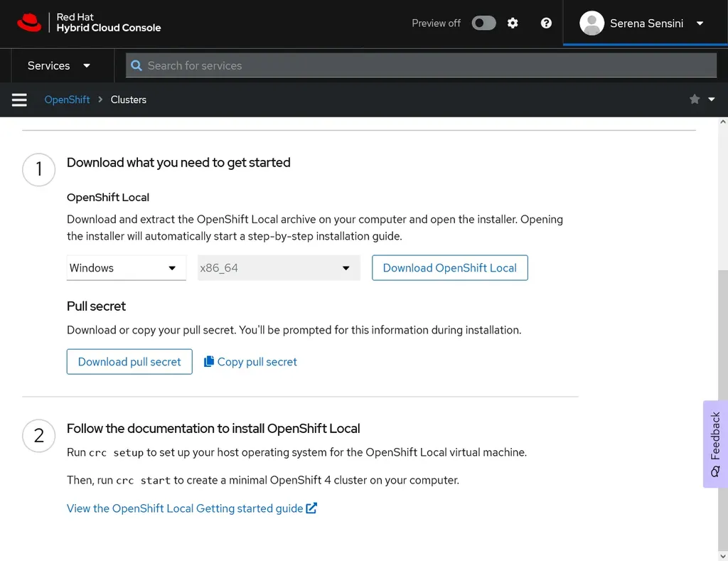Click the 'crc setup' command text
The height and width of the screenshot is (561, 728).
(116, 453)
